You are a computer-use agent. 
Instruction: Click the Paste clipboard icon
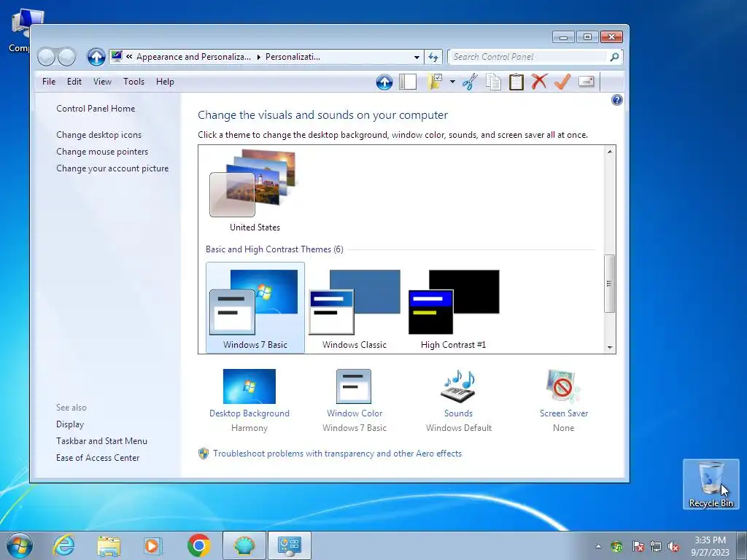click(516, 82)
